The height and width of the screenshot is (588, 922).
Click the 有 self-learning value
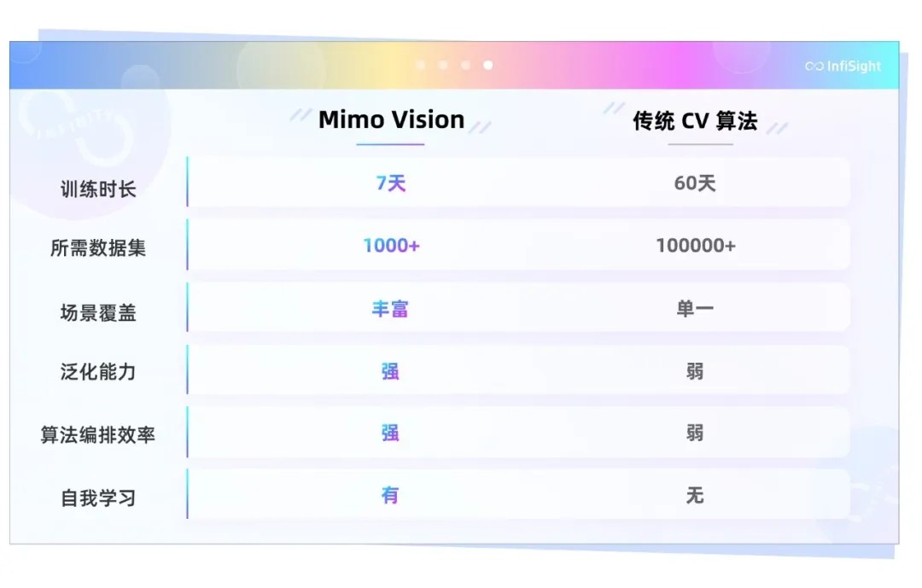[390, 496]
